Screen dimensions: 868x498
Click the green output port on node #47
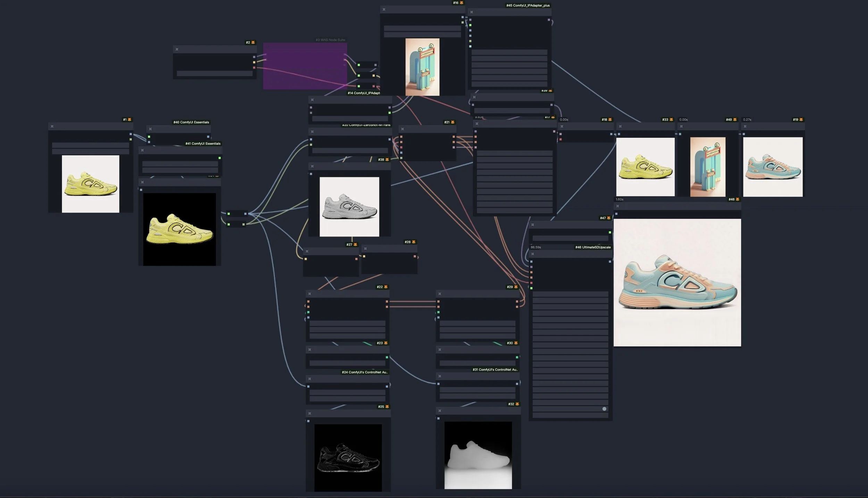pos(610,232)
